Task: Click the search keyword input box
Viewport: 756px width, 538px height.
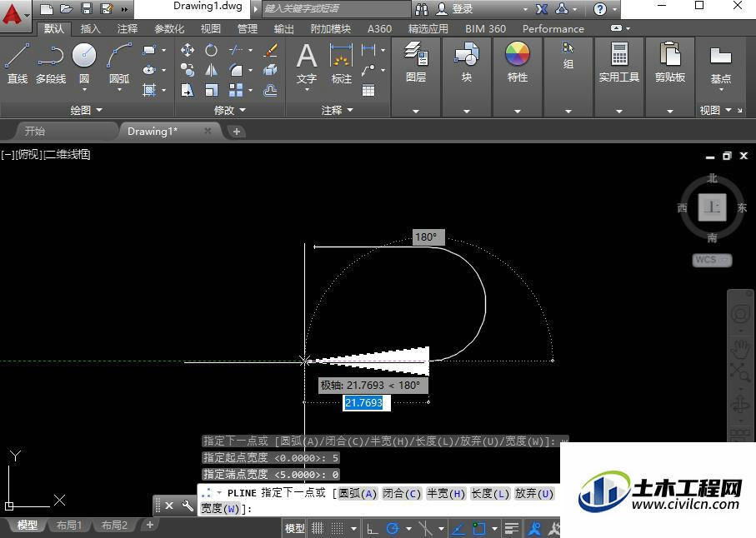Action: (x=337, y=8)
